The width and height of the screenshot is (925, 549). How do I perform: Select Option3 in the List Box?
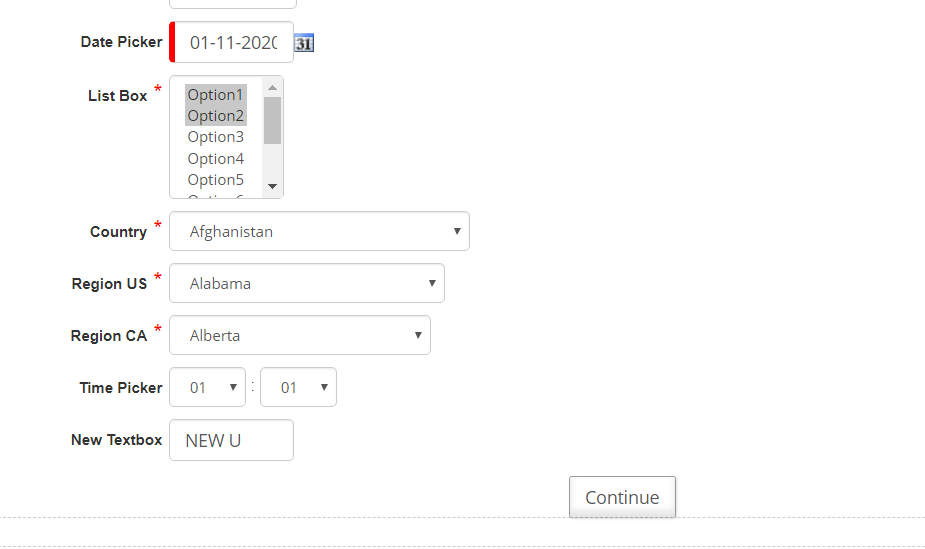(x=216, y=137)
